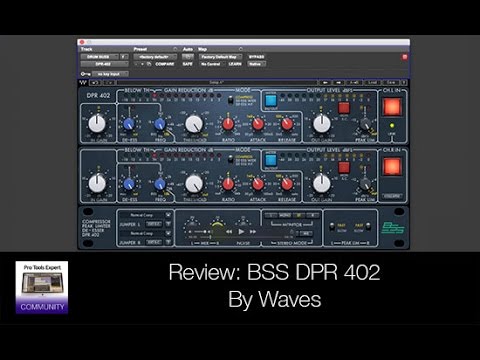Click channel L PEAK LIM knob

pyautogui.click(x=365, y=124)
